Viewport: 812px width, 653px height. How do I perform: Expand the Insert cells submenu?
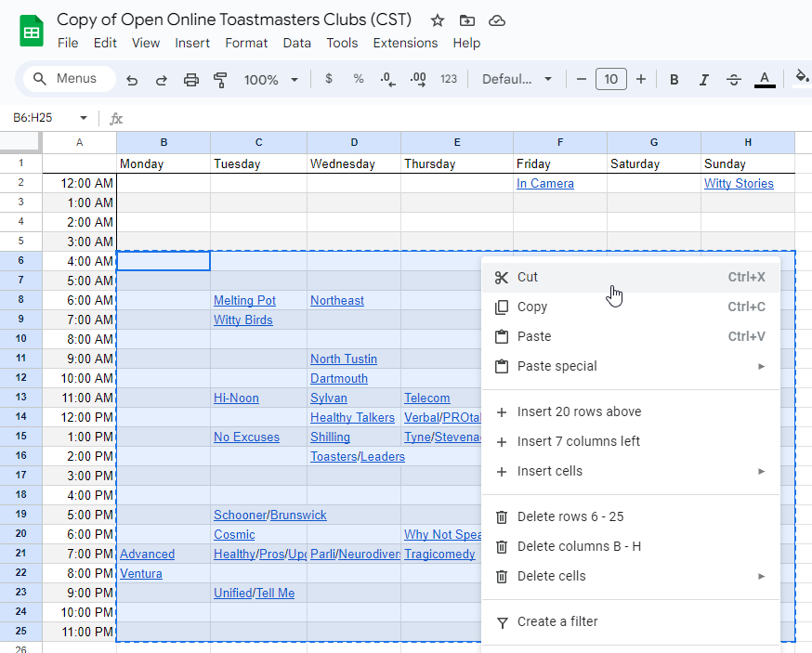click(x=631, y=471)
